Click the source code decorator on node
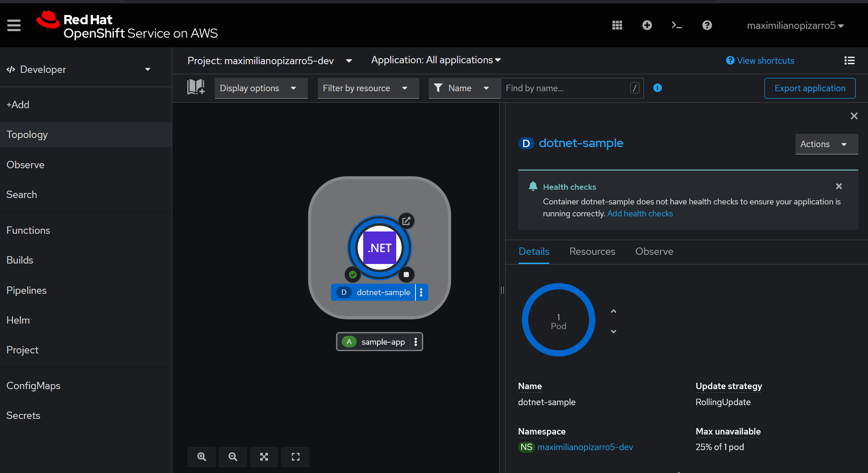This screenshot has height=473, width=868. (x=406, y=275)
